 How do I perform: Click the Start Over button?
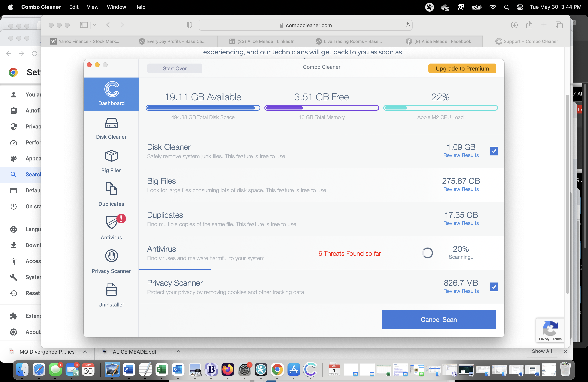pyautogui.click(x=175, y=68)
